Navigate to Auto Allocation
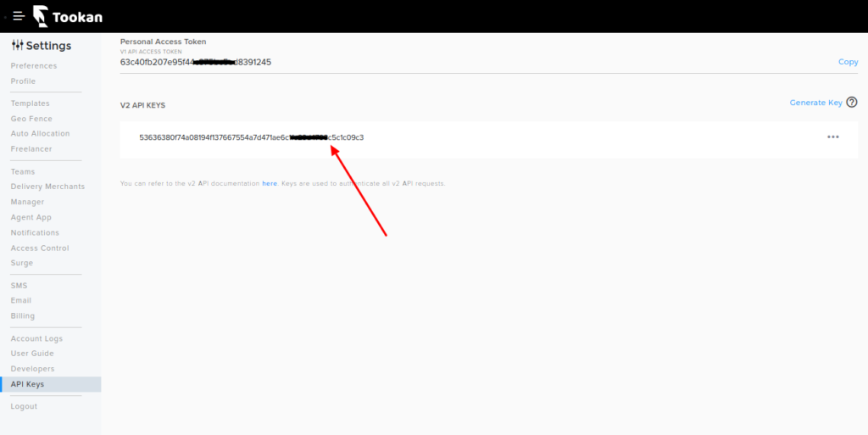The width and height of the screenshot is (868, 435). point(40,134)
